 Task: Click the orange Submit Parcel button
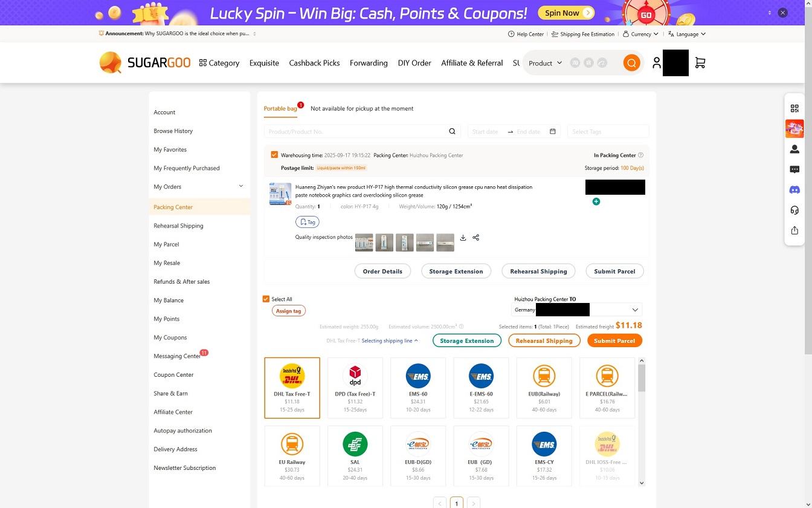[x=614, y=340]
